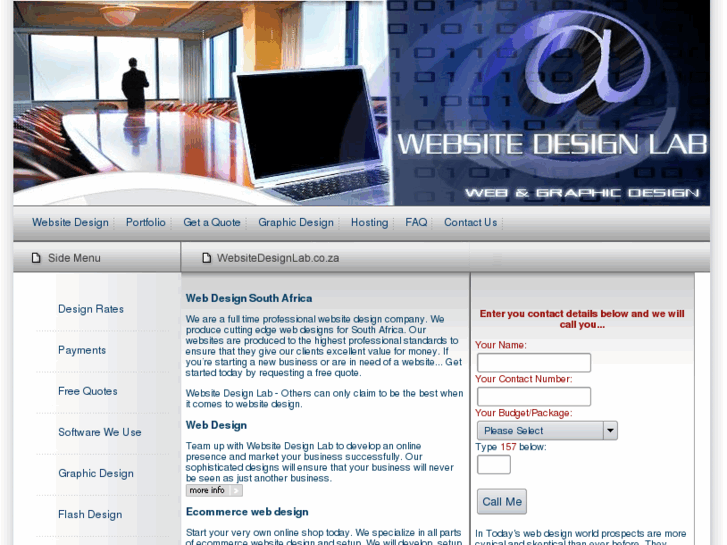Open Software We Use link
The height and width of the screenshot is (545, 727).
100,432
